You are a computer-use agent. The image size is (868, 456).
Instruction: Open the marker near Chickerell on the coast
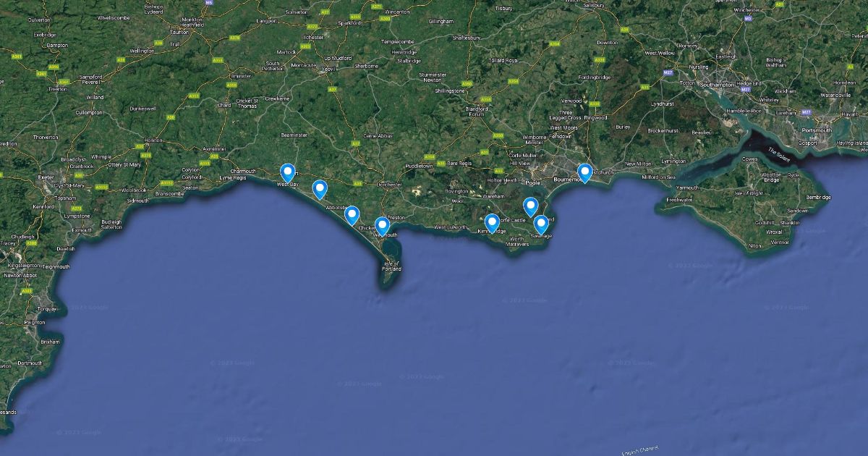pos(352,215)
